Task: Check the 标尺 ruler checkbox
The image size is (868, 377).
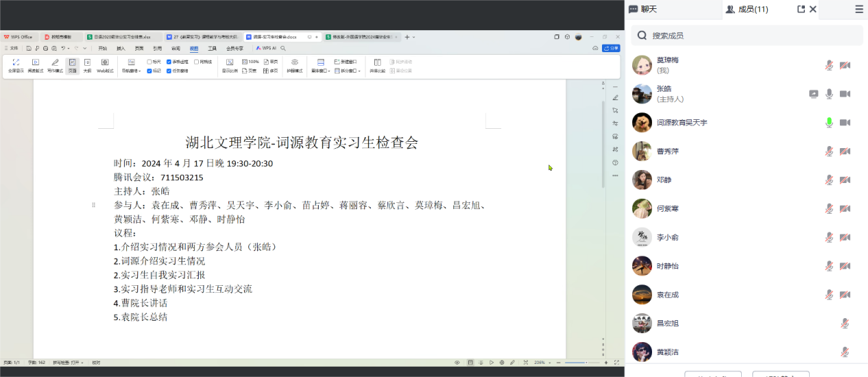Action: click(150, 62)
